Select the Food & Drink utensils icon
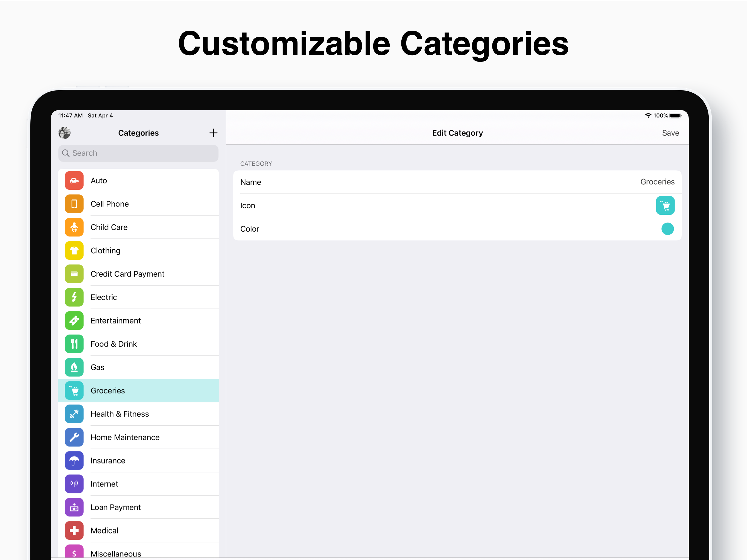The height and width of the screenshot is (560, 747). [x=74, y=344]
